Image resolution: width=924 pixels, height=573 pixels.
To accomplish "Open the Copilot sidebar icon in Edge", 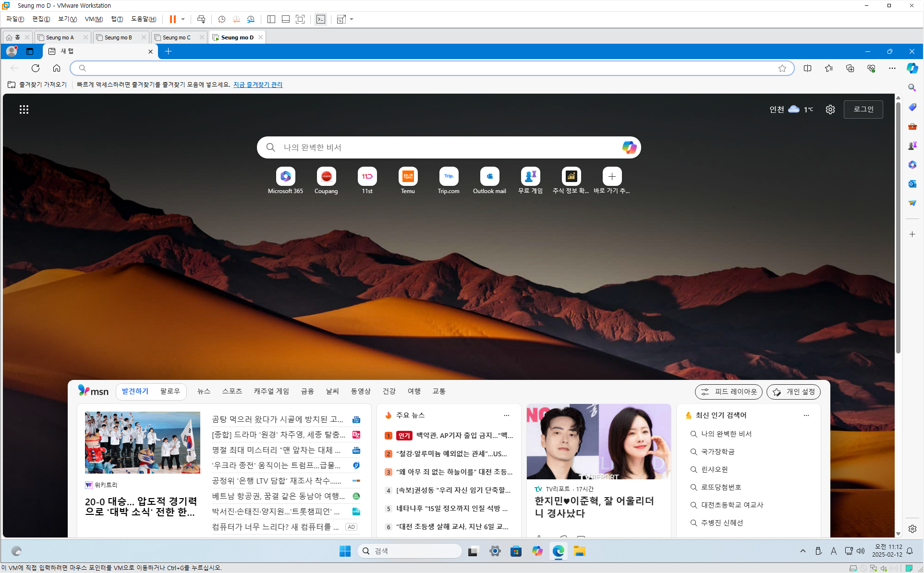I will click(x=912, y=68).
